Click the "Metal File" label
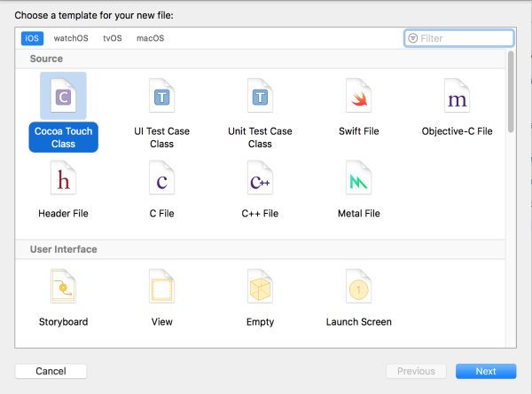The image size is (532, 394). (x=358, y=213)
